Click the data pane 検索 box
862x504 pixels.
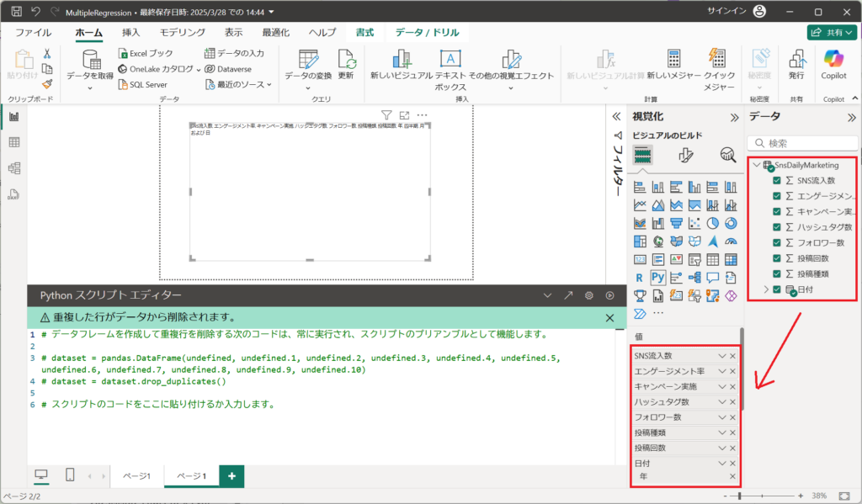(802, 143)
